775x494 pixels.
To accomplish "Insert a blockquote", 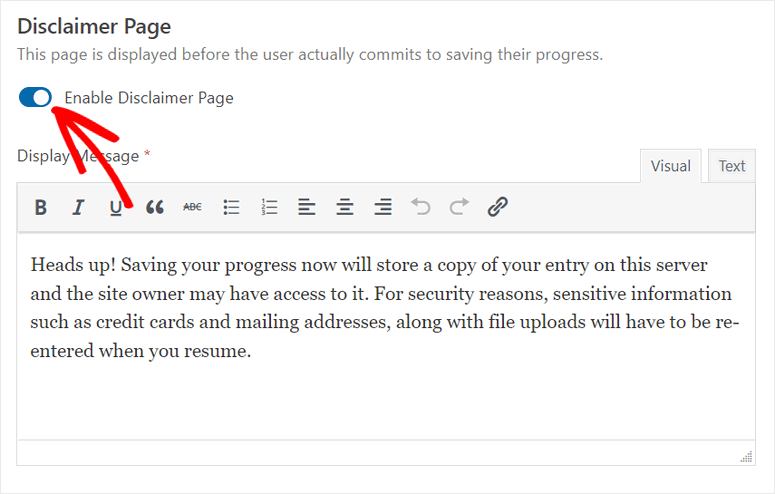I will 154,207.
